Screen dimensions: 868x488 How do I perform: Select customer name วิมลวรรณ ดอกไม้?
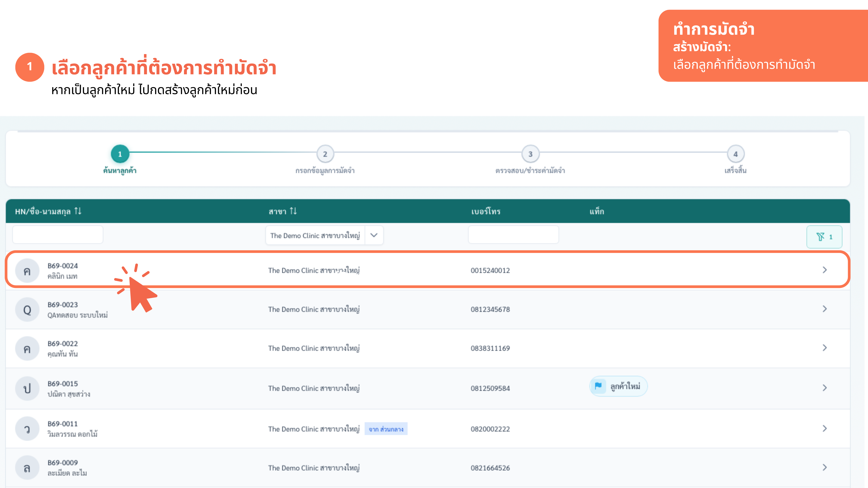(72, 434)
